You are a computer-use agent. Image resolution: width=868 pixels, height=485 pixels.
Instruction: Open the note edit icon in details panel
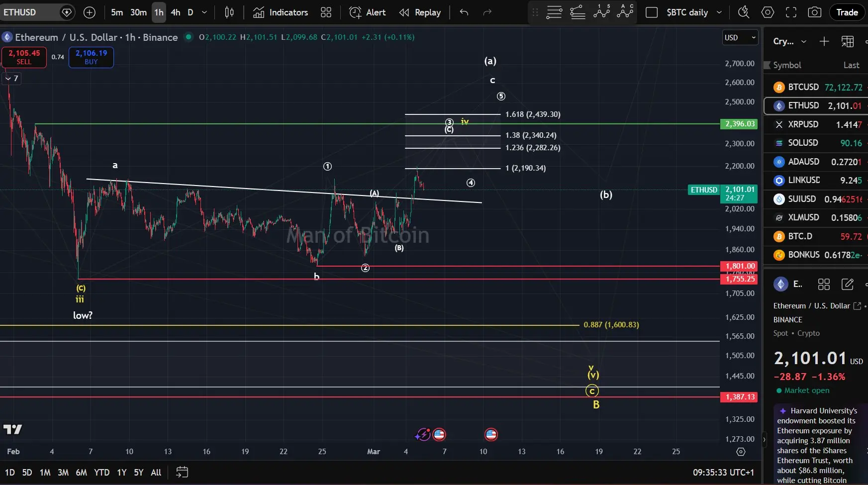(848, 284)
